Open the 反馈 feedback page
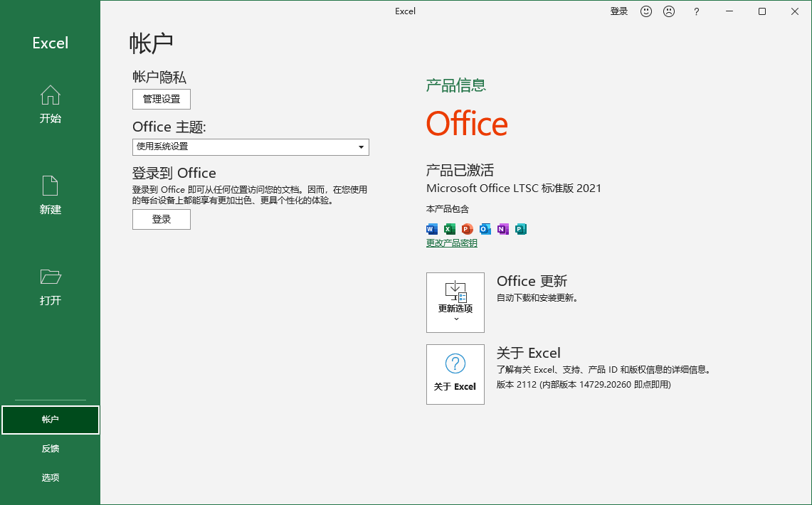Viewport: 812px width, 505px height. coord(51,449)
